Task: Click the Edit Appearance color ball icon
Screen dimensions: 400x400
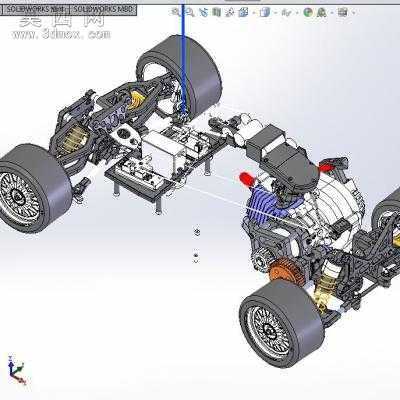Action: (308, 13)
